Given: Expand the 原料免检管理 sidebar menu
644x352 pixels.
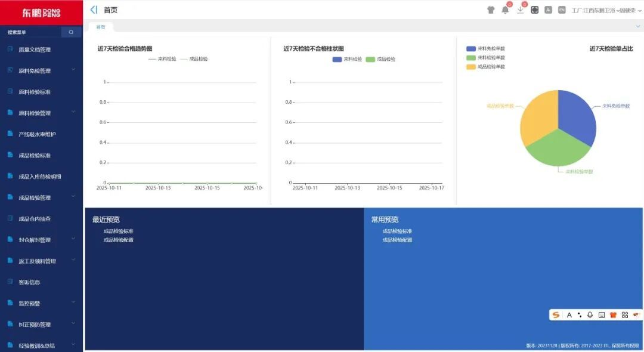Looking at the screenshot, I should coord(41,70).
